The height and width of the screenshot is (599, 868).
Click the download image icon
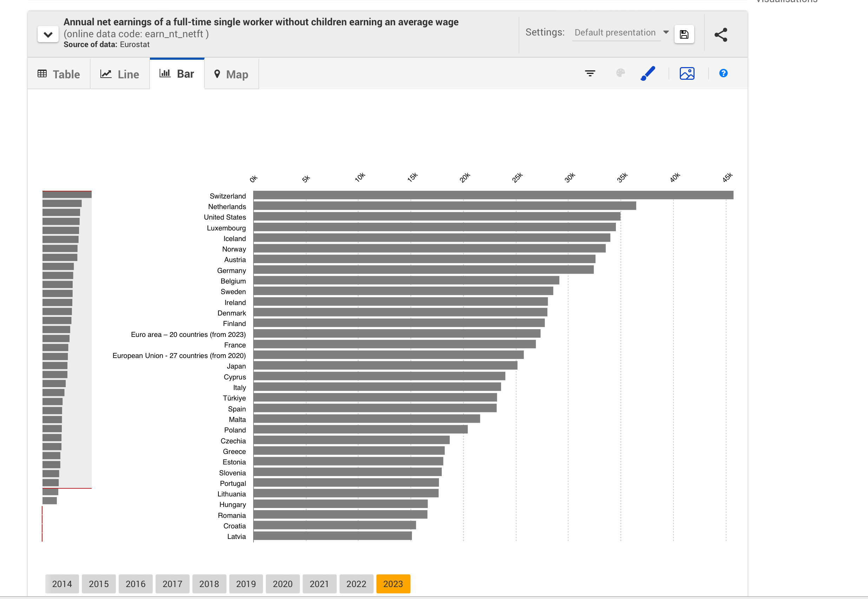pos(687,73)
